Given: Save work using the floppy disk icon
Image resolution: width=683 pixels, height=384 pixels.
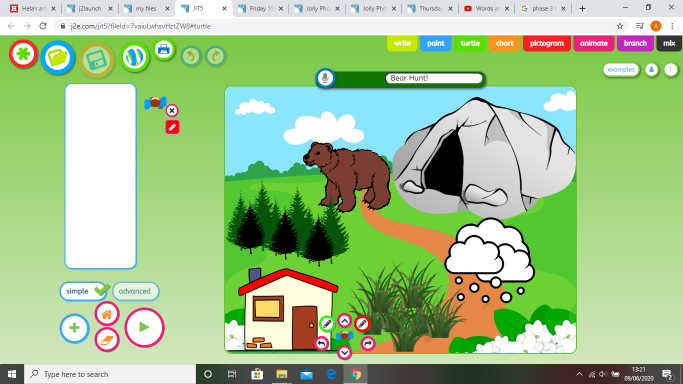Looking at the screenshot, I should tap(96, 60).
